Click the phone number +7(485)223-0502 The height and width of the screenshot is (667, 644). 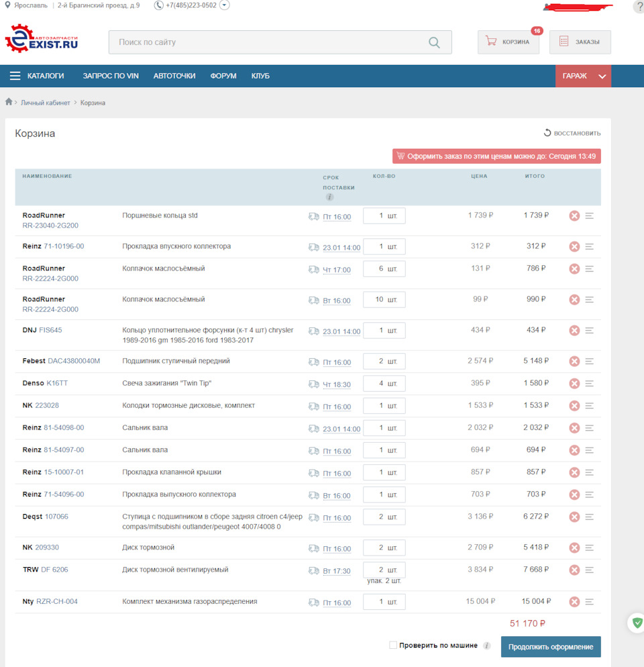pos(191,5)
